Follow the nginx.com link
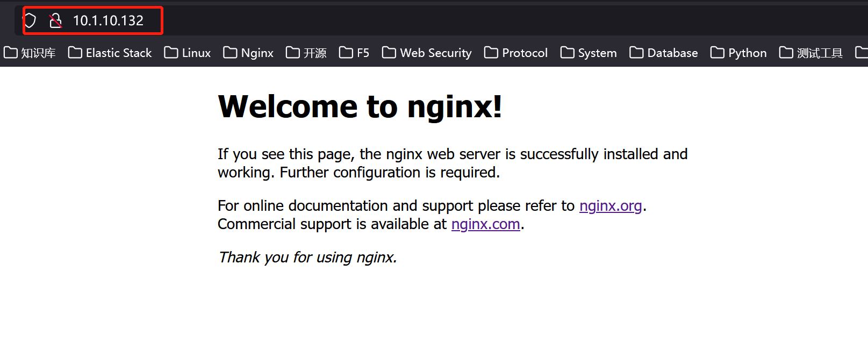Image resolution: width=868 pixels, height=342 pixels. click(486, 224)
